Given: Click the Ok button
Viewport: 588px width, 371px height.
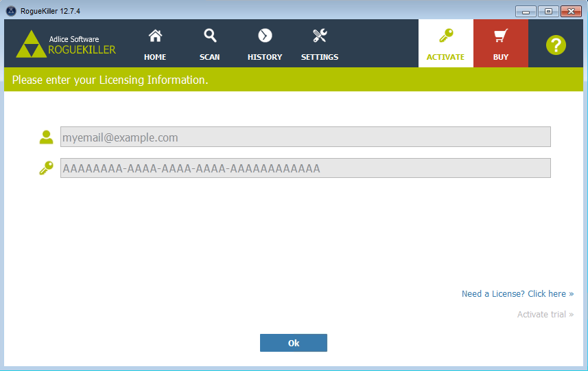Looking at the screenshot, I should (294, 343).
